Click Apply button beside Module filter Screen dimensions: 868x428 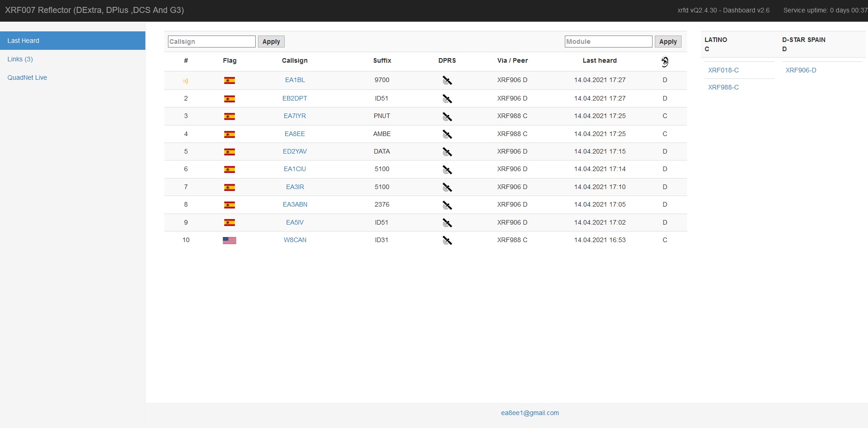click(x=668, y=42)
